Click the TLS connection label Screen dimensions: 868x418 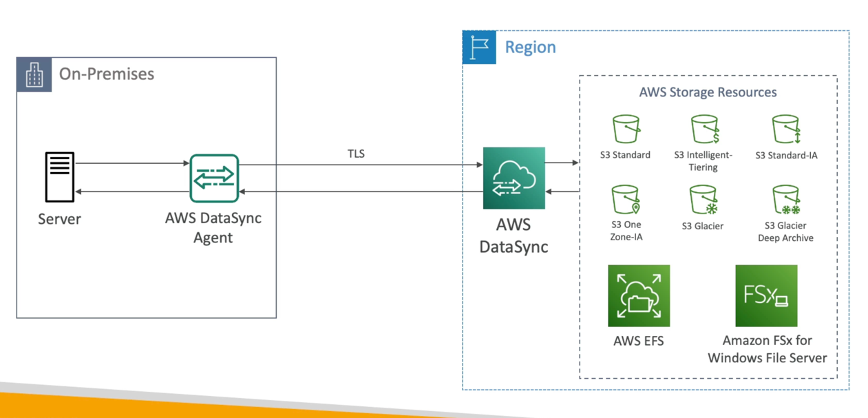click(356, 154)
